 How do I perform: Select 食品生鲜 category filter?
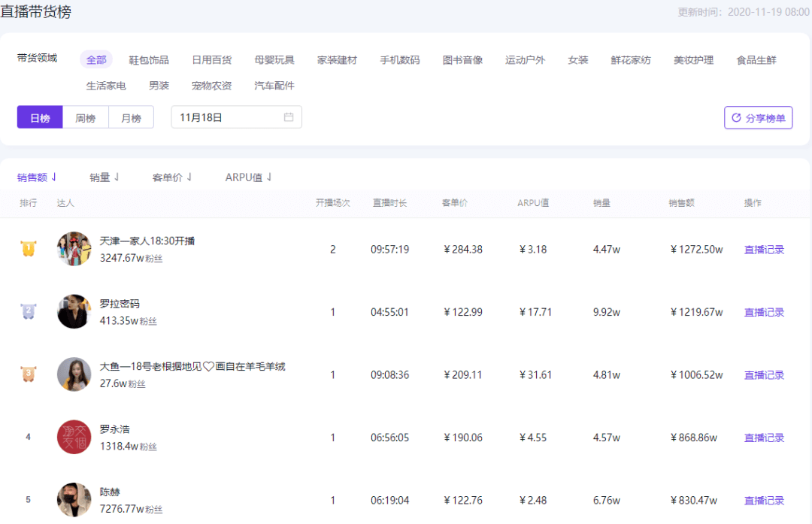[x=756, y=60]
